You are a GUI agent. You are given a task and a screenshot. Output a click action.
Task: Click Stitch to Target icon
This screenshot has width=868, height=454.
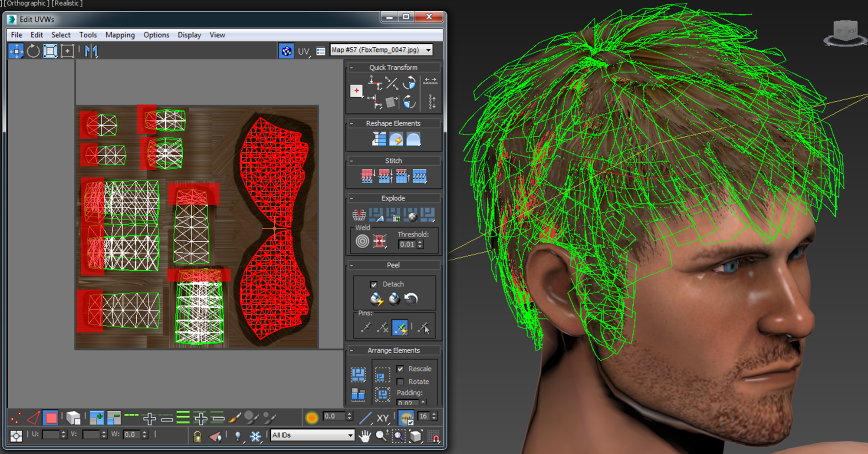[367, 176]
